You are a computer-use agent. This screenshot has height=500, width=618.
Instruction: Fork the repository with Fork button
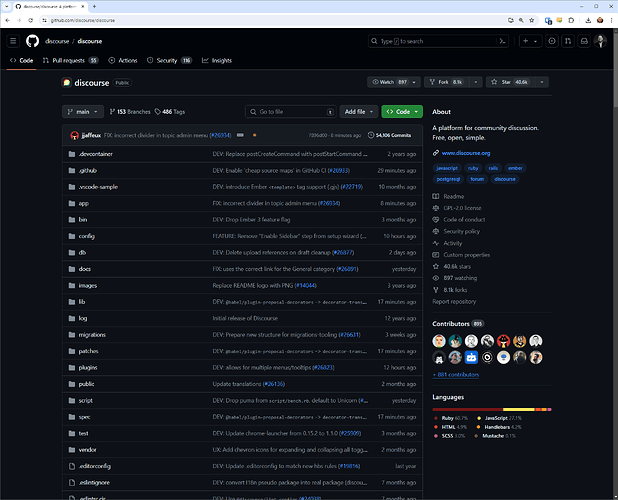pyautogui.click(x=447, y=82)
